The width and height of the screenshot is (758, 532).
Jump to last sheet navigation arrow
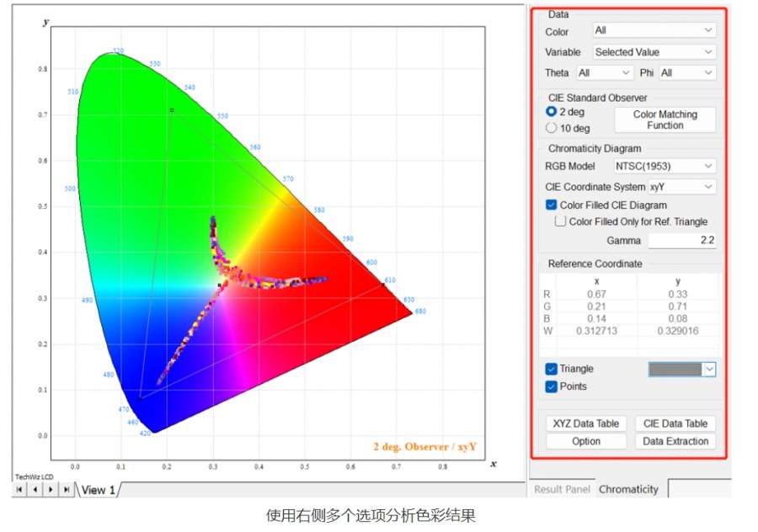point(66,489)
